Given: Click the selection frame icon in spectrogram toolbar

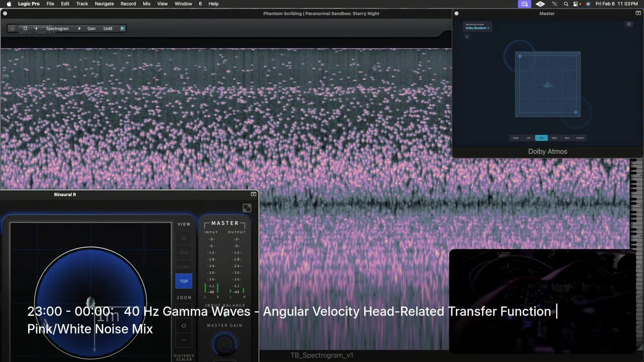Looking at the screenshot, I should coord(25,29).
